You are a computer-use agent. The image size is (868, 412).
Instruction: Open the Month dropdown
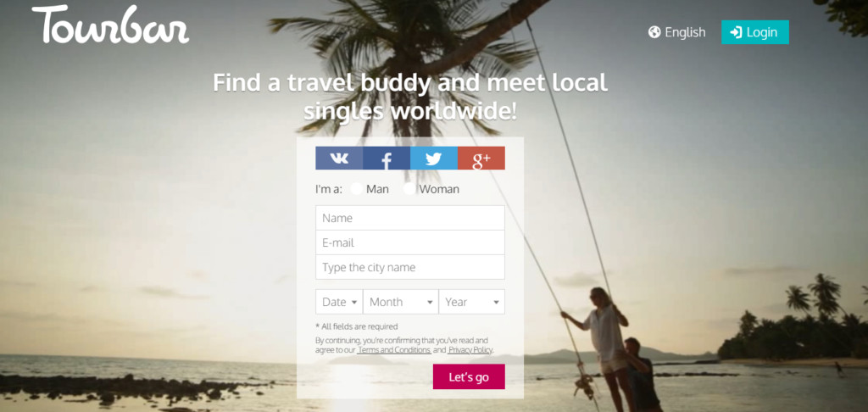[401, 302]
